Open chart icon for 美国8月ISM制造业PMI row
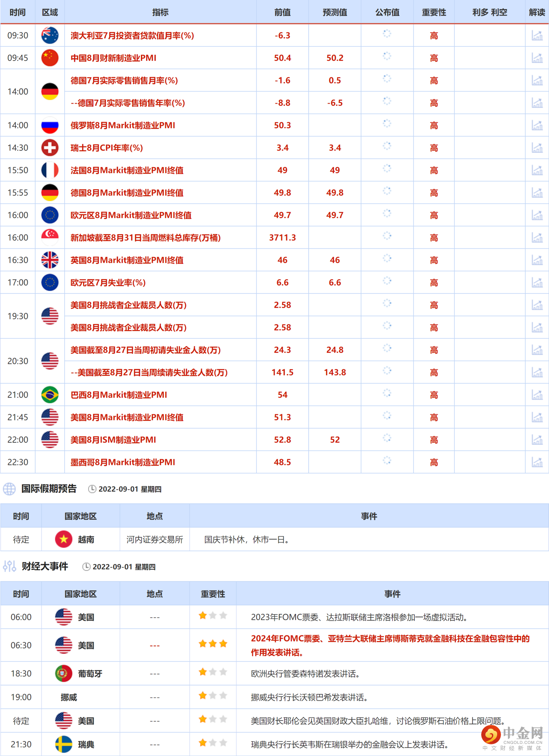Image resolution: width=549 pixels, height=756 pixels. tap(537, 440)
